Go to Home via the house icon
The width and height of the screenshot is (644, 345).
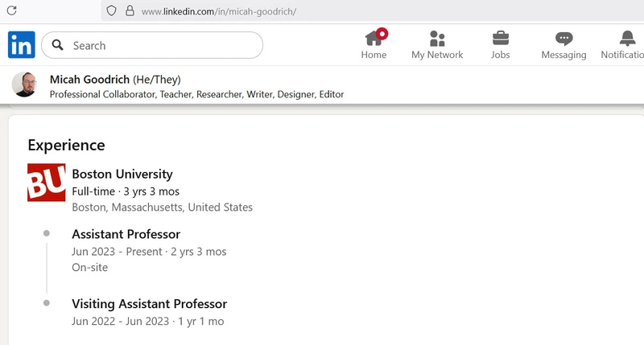(374, 39)
